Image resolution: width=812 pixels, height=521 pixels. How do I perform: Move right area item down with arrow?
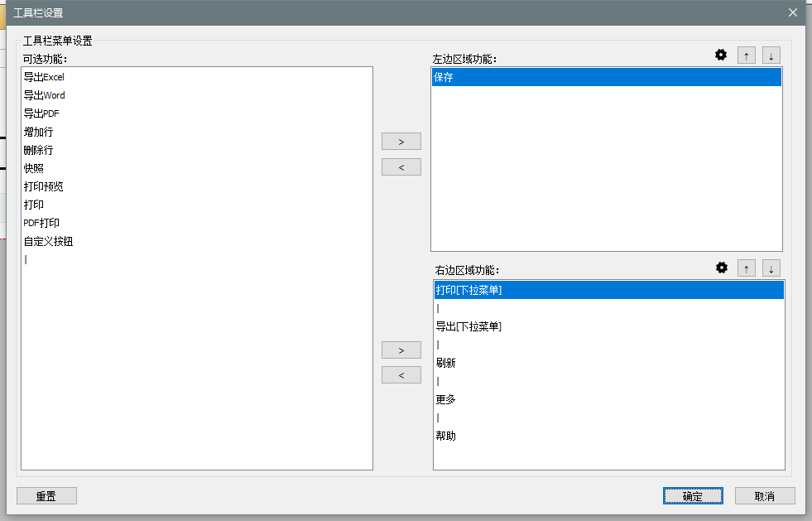(771, 268)
